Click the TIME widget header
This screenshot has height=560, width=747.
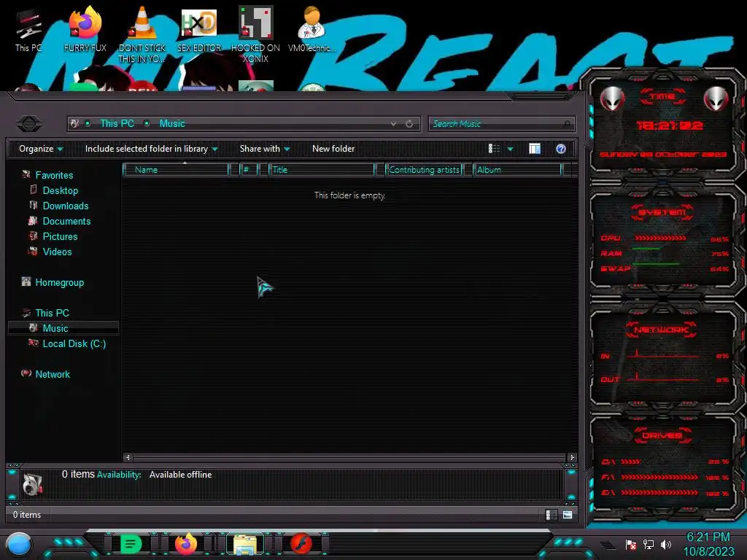coord(662,97)
